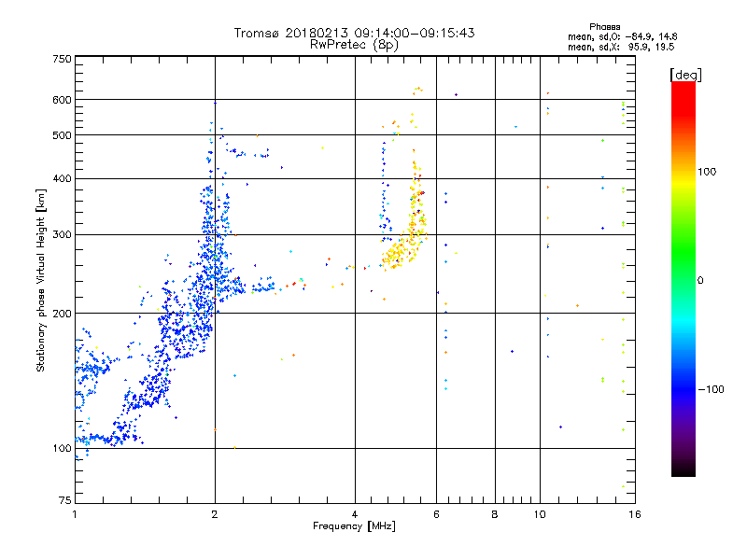Click the y-axis '200' tick label
The image size is (747, 560).
pyautogui.click(x=62, y=314)
